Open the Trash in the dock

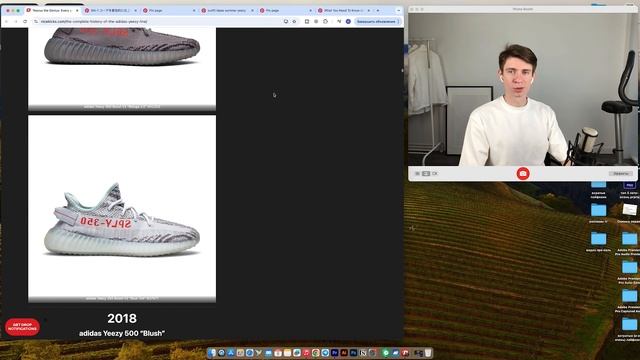coord(428,353)
